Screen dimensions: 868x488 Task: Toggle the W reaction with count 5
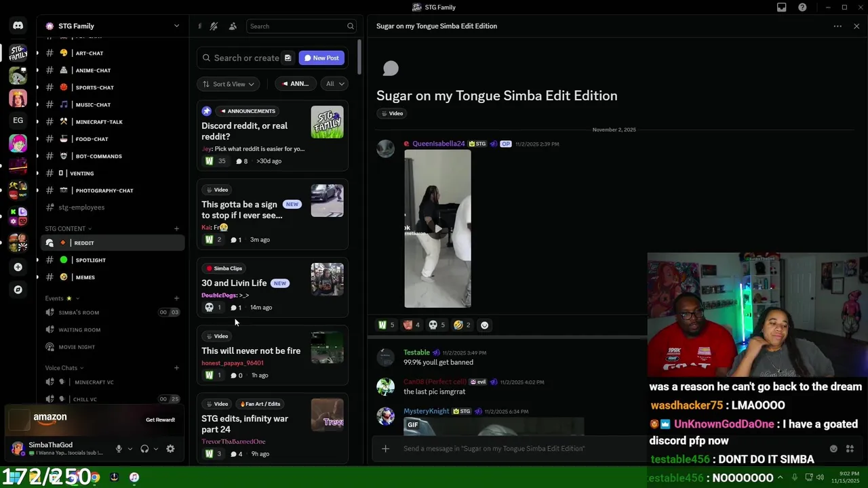click(x=386, y=325)
